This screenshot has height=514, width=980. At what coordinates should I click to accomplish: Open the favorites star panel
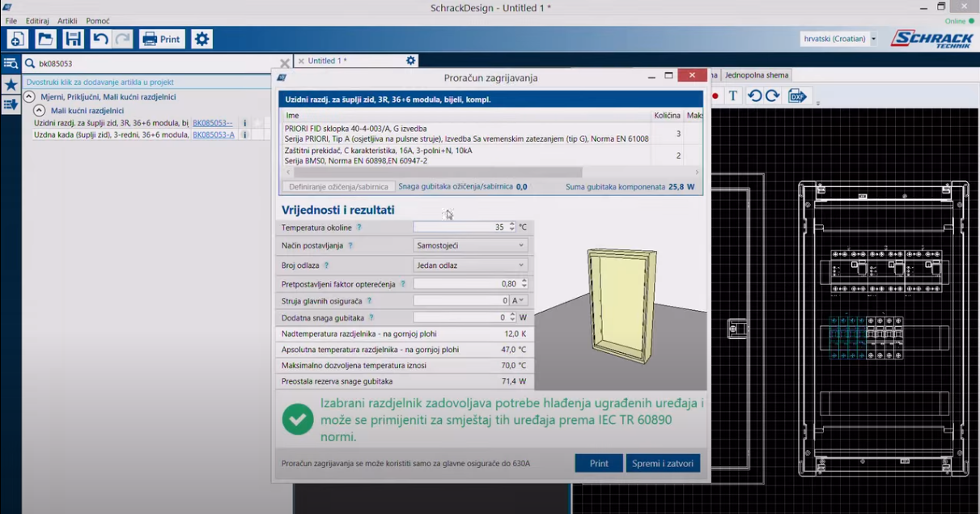click(11, 84)
